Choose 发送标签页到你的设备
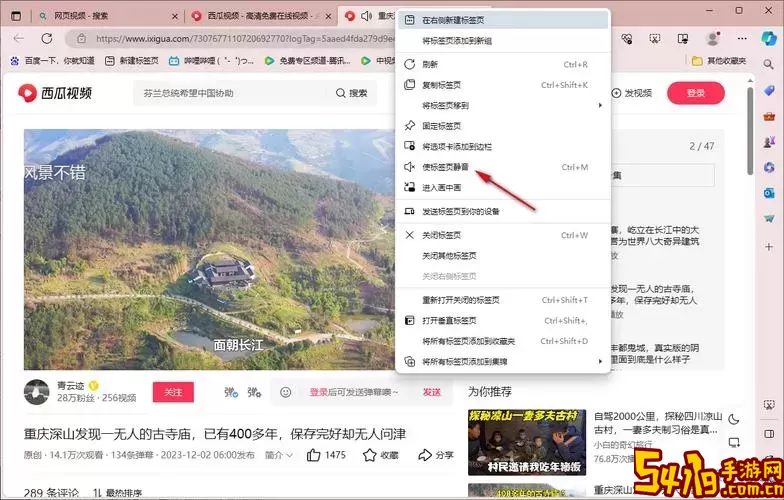Viewport: 784px width, 500px height. coord(503,212)
